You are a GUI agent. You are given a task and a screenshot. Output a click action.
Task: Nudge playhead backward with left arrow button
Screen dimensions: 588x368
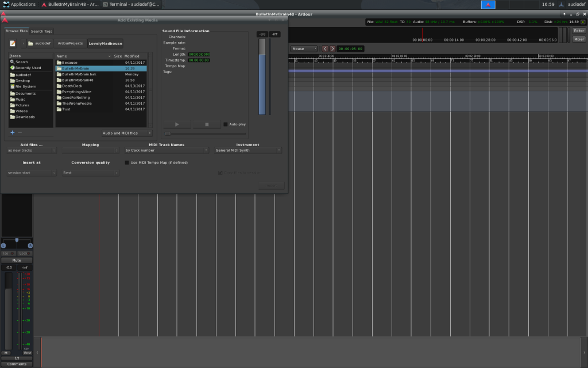click(x=325, y=49)
